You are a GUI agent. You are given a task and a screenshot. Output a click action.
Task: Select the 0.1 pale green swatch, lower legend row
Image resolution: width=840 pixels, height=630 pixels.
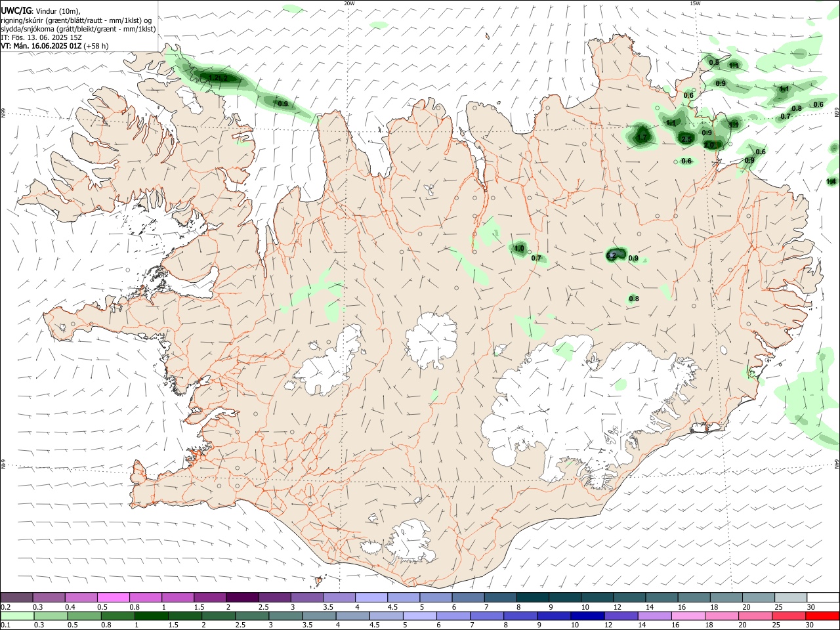pos(17,616)
